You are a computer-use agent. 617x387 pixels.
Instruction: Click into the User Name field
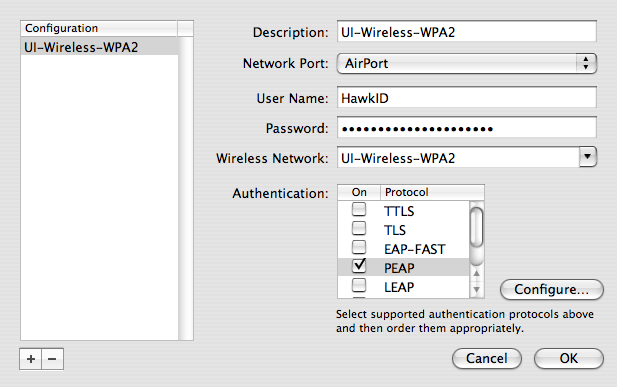[x=467, y=97]
